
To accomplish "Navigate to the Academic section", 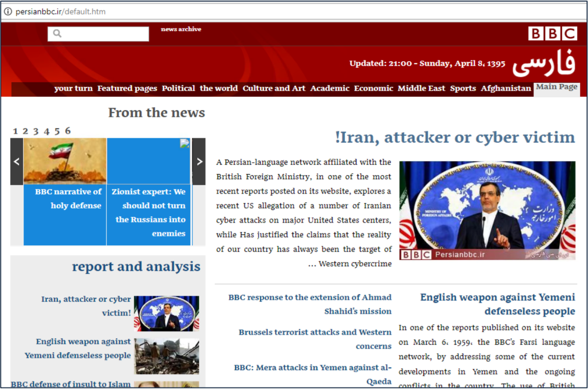I will point(329,88).
